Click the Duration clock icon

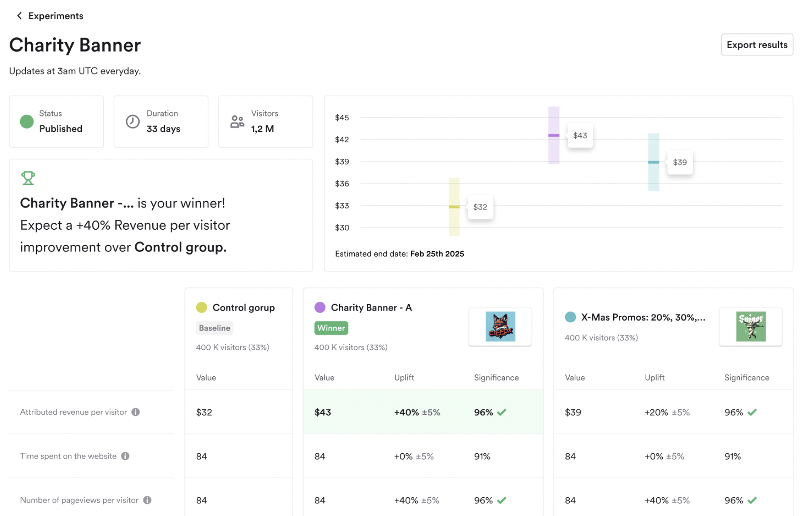[x=133, y=121]
